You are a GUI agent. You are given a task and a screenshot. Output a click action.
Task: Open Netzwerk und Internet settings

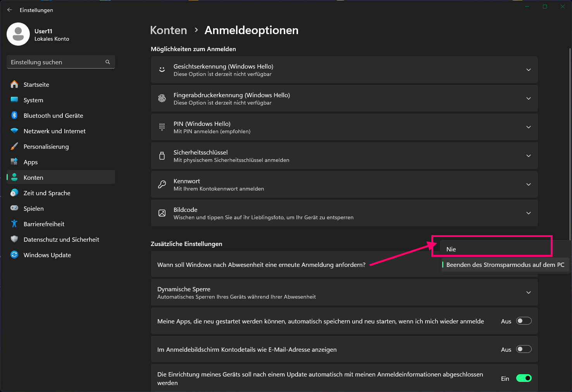click(x=61, y=131)
